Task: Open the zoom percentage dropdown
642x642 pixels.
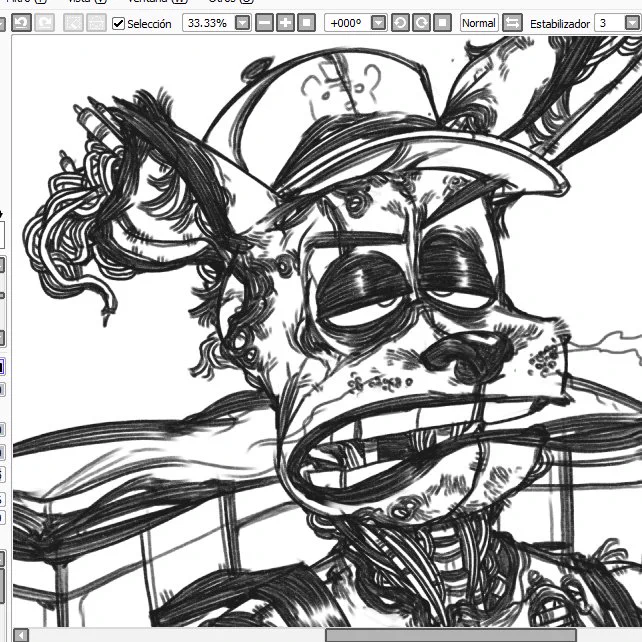Action: 242,23
